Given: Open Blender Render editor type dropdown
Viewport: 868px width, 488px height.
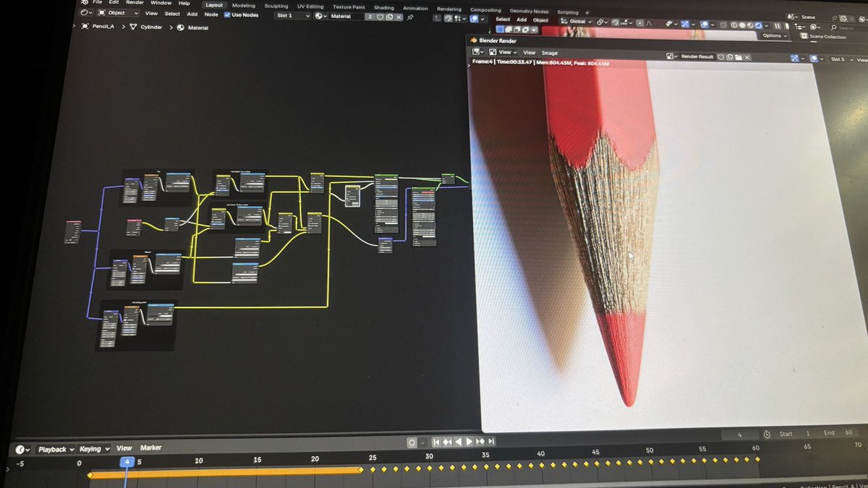Looking at the screenshot, I should point(478,52).
